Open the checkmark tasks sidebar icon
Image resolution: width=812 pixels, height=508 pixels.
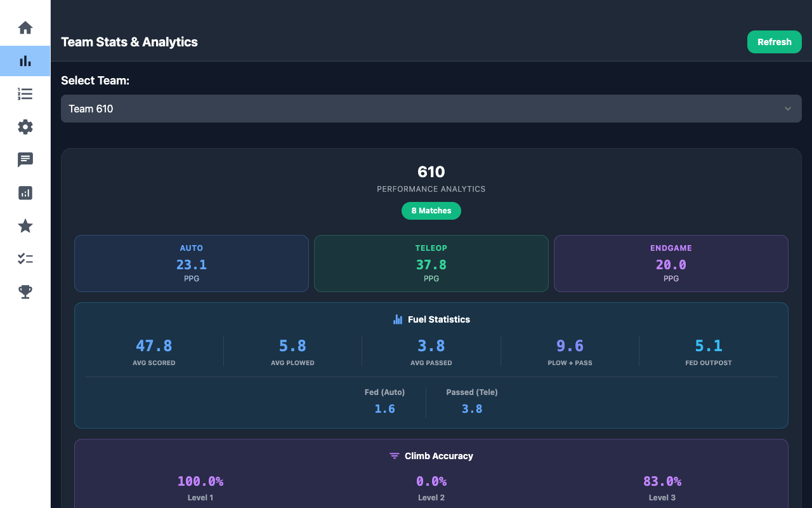coord(25,259)
